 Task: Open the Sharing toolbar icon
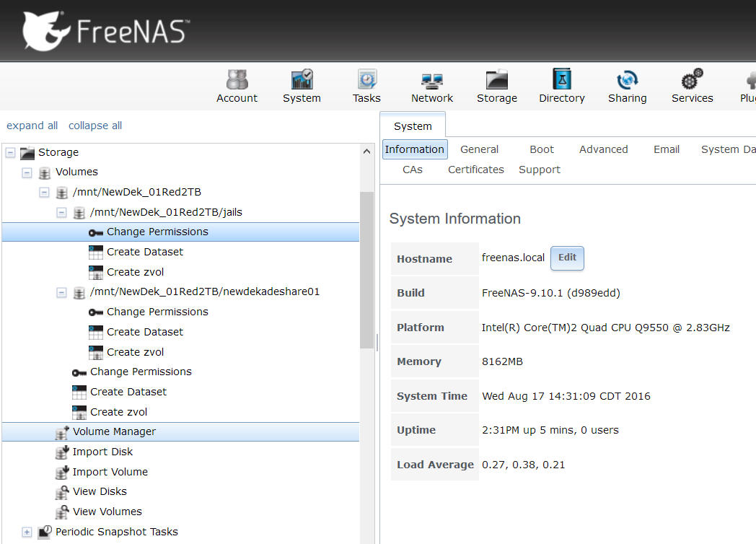628,86
